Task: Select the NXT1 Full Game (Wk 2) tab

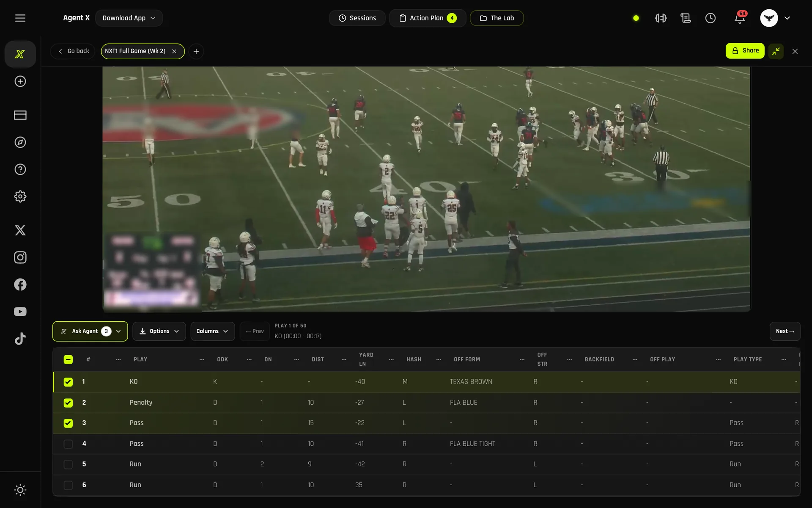Action: pyautogui.click(x=135, y=51)
